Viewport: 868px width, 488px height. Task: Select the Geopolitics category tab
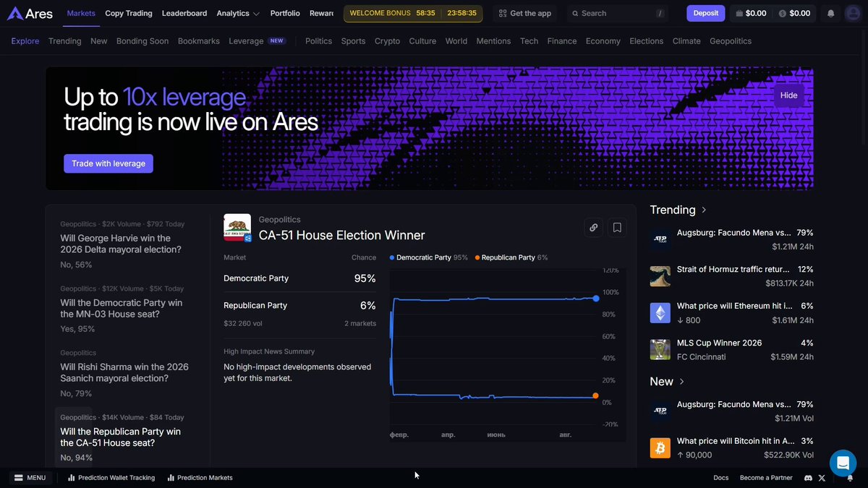click(x=731, y=41)
